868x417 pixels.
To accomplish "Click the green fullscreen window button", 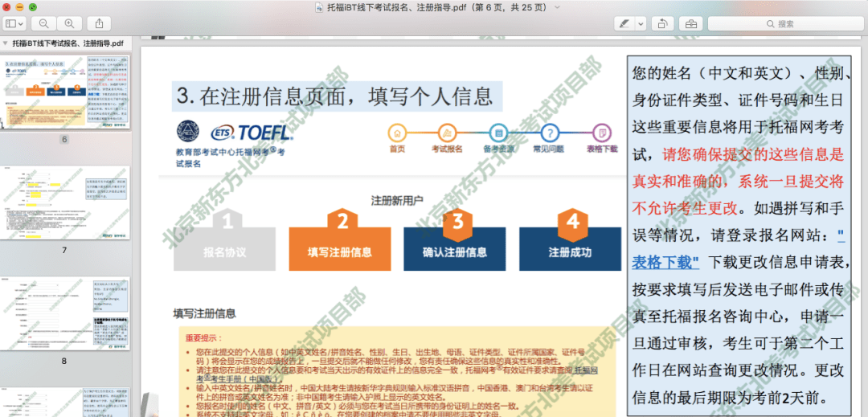I will point(32,7).
